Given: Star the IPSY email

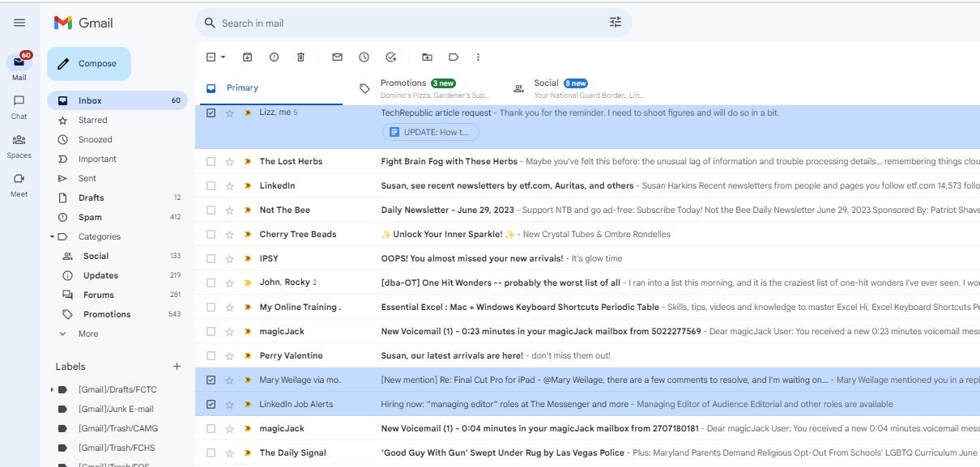Looking at the screenshot, I should 229,258.
